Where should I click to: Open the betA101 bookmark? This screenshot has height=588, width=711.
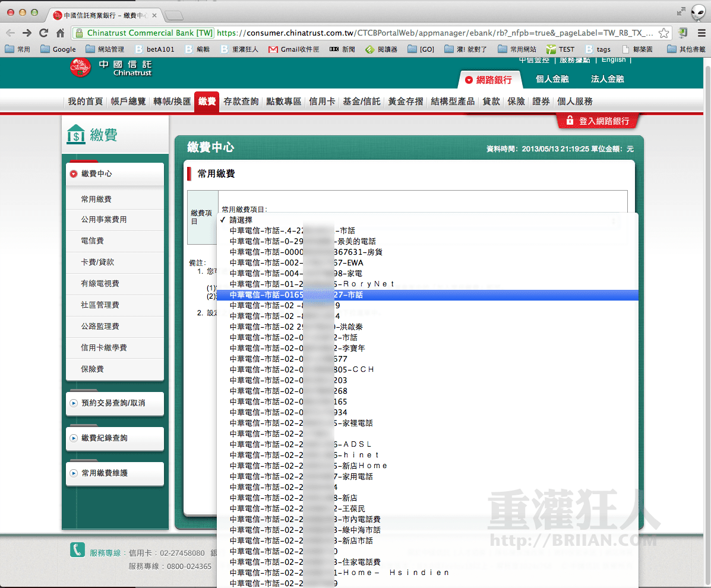(154, 49)
